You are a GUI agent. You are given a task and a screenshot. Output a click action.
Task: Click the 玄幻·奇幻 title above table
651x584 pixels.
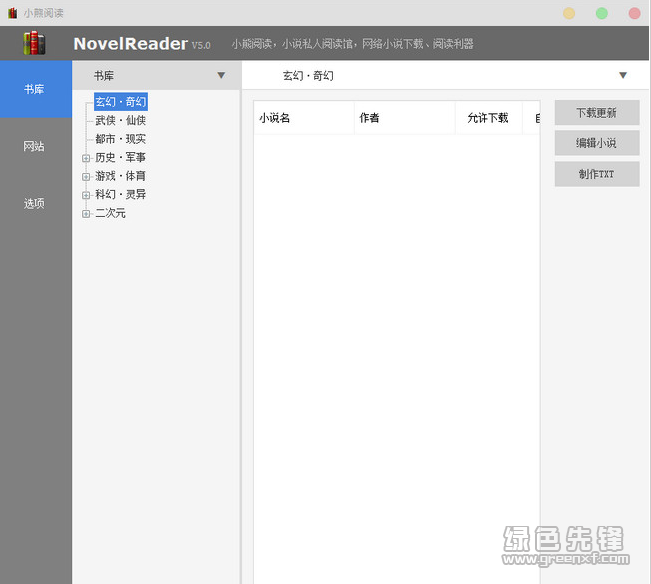308,76
